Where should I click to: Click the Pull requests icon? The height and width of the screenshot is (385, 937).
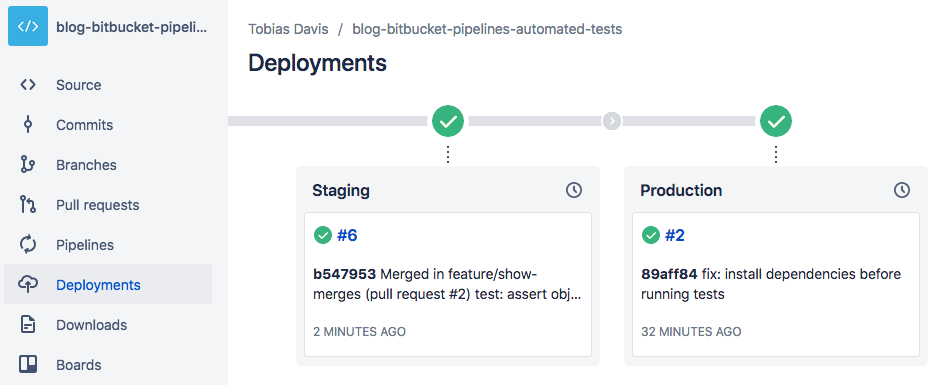[x=28, y=205]
